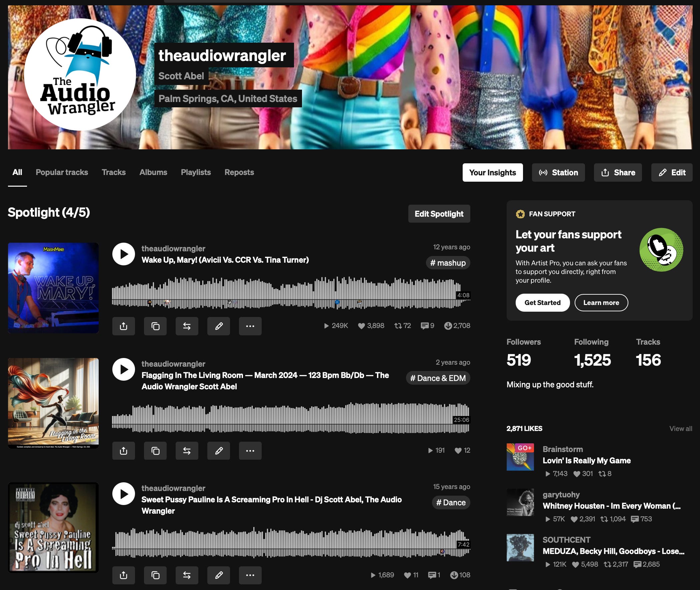Viewport: 700px width, 590px height.
Task: Click share icon under Wake Up, Mary!
Action: pyautogui.click(x=123, y=326)
